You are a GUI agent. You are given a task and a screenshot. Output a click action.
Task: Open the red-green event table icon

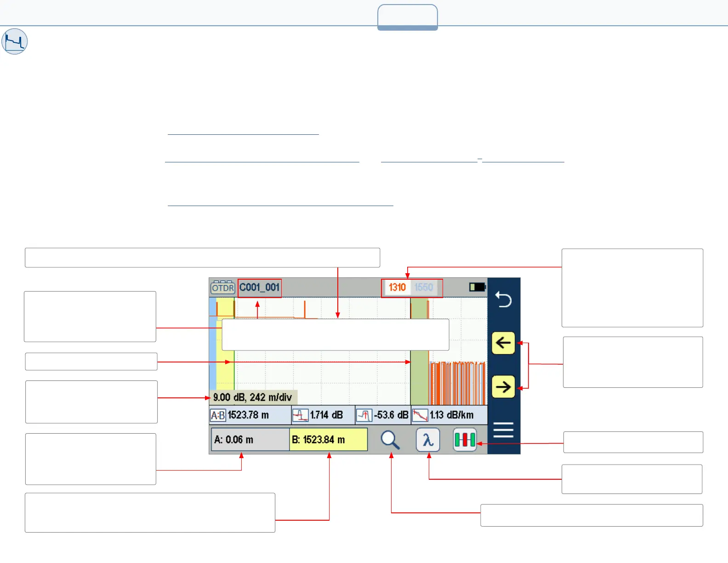tap(465, 440)
